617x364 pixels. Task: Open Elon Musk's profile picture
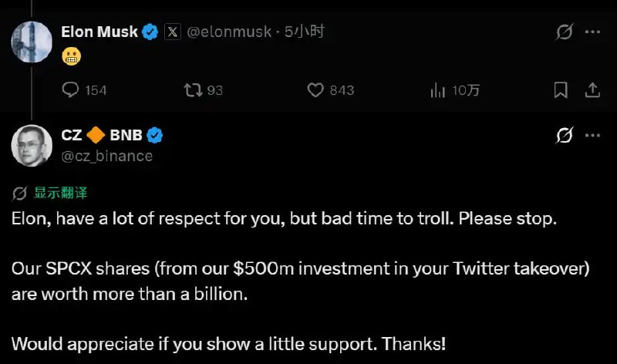click(x=32, y=42)
